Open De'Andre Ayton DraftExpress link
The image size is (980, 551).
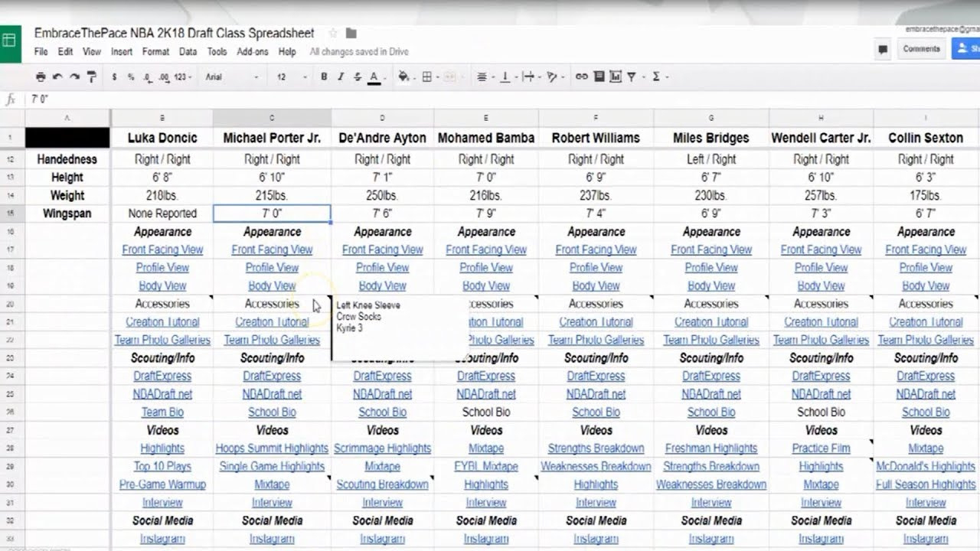click(382, 376)
